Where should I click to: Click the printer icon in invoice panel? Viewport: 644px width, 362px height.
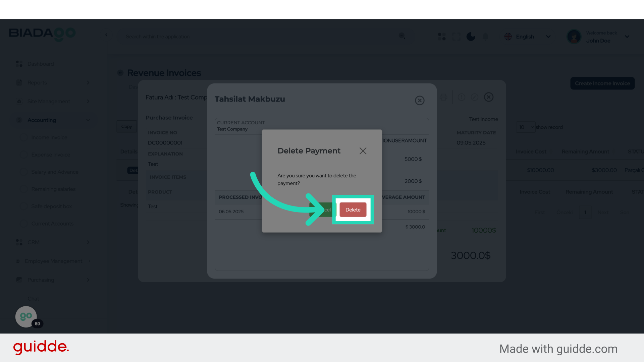(443, 97)
